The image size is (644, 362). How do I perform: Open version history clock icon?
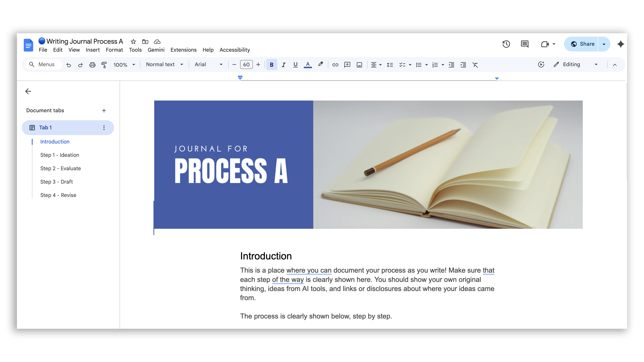(506, 44)
